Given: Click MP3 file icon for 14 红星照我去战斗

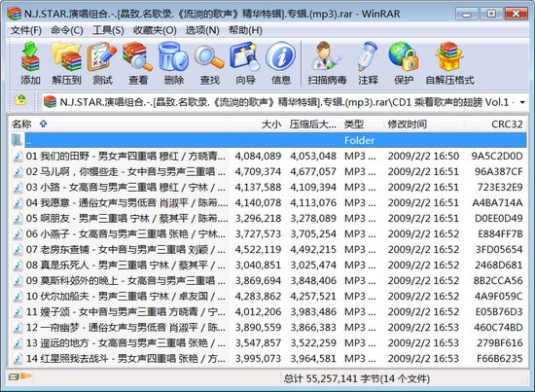Looking at the screenshot, I should click(x=18, y=359).
